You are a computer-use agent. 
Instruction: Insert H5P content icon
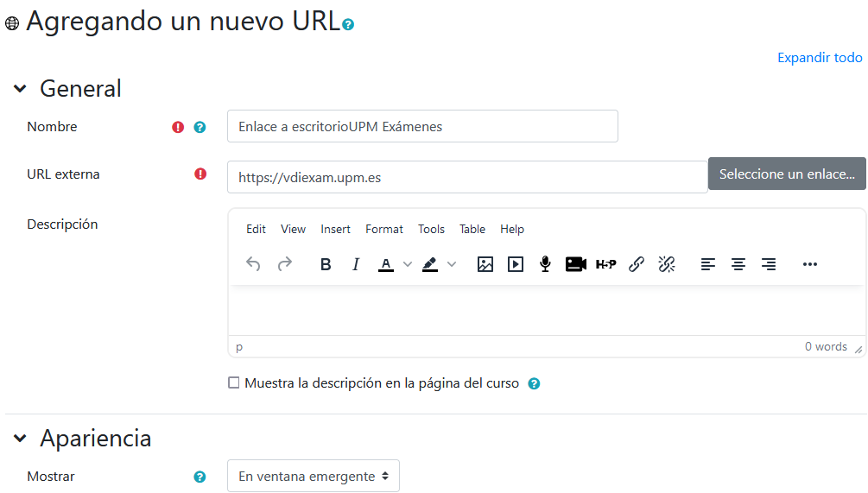[605, 264]
